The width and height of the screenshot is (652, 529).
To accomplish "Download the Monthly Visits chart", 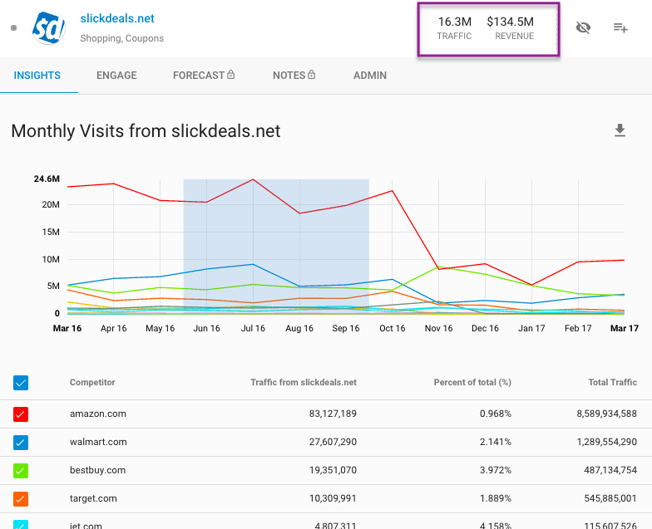I will point(620,131).
